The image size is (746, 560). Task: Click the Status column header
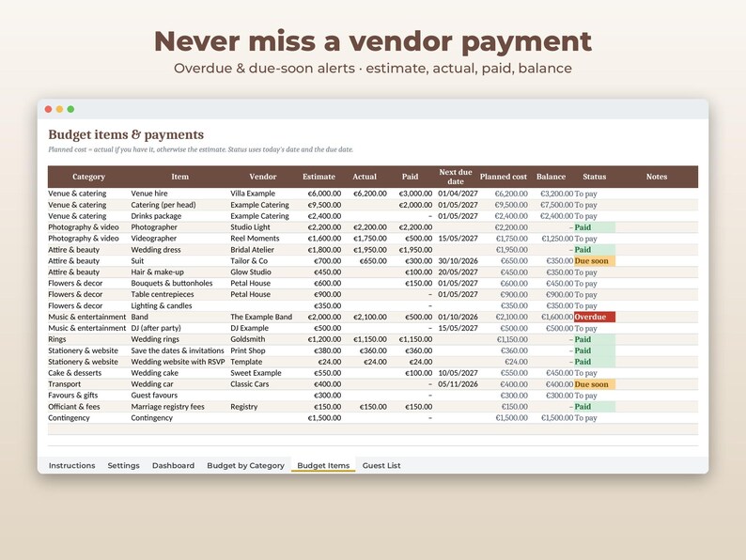pyautogui.click(x=594, y=177)
